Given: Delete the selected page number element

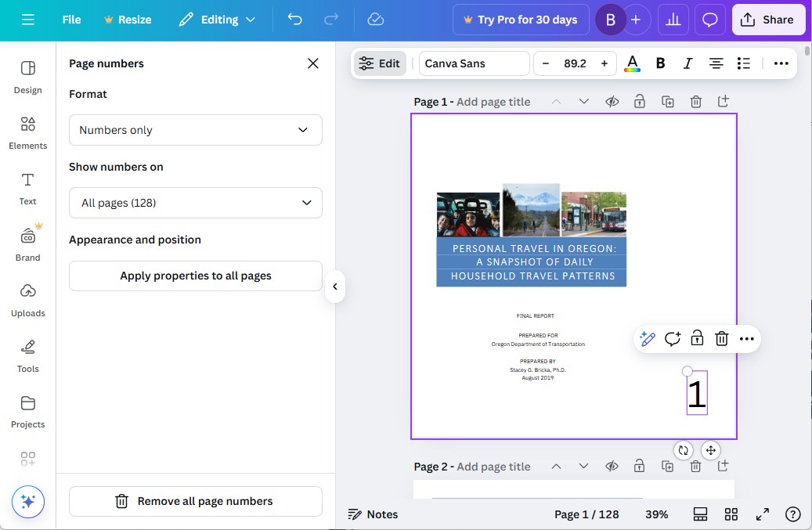Looking at the screenshot, I should [x=721, y=338].
